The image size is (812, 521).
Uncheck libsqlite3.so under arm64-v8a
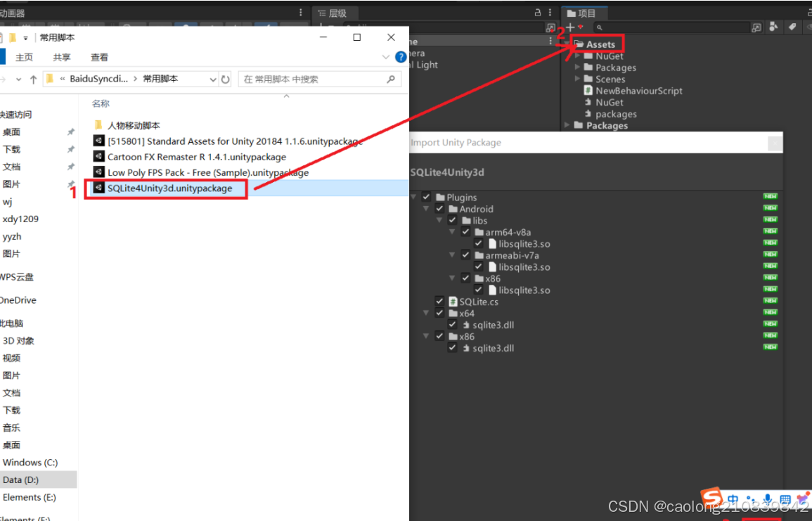click(479, 243)
